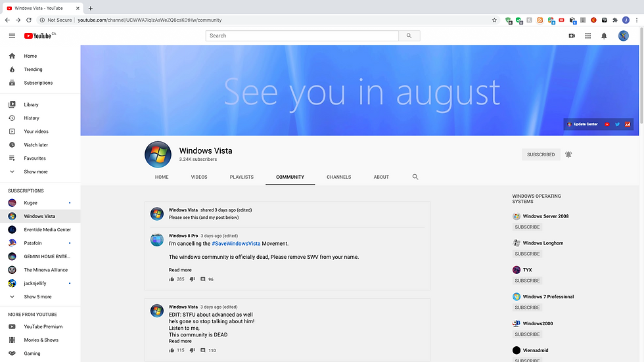Subscribe to TYX channel
Viewport: 644px width, 362px height.
pyautogui.click(x=527, y=281)
